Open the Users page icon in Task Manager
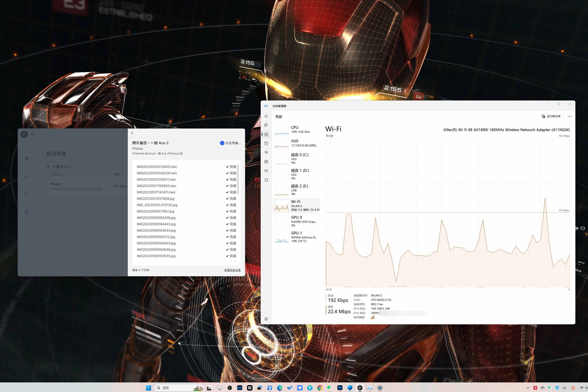Image resolution: width=588 pixels, height=392 pixels. (266, 162)
